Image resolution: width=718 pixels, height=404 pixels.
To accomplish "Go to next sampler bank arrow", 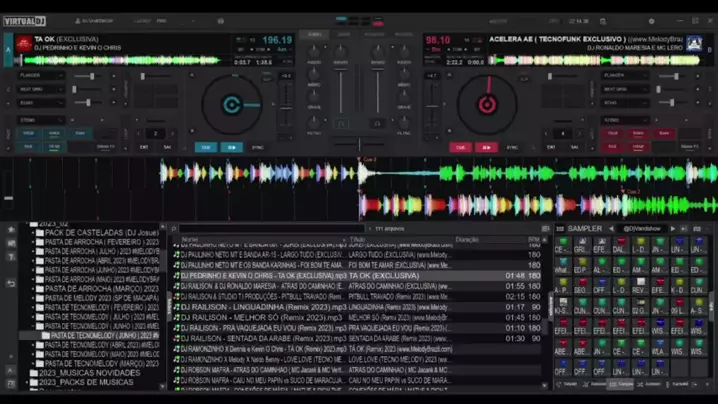I will click(x=673, y=229).
